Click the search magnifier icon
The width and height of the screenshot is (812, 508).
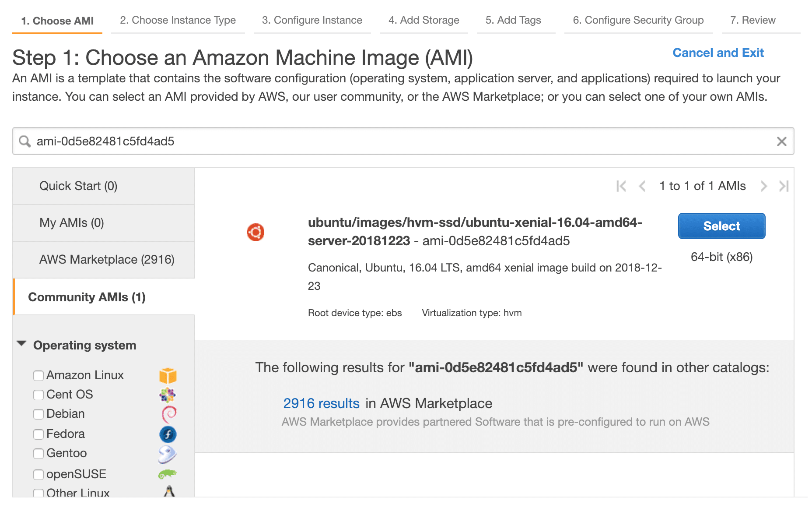tap(25, 141)
